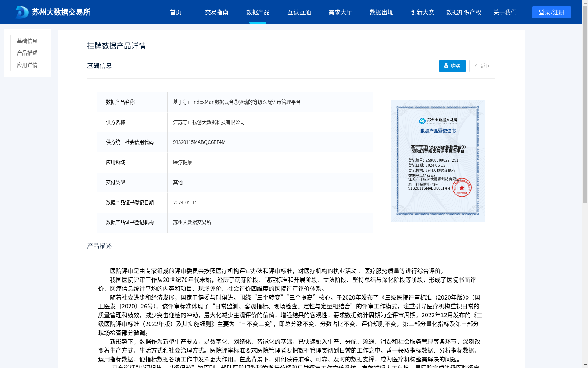Click the 登录/注册 button
The image size is (588, 368).
[552, 12]
